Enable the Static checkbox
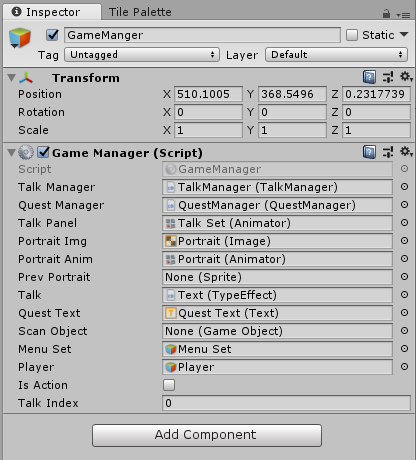 coord(352,35)
